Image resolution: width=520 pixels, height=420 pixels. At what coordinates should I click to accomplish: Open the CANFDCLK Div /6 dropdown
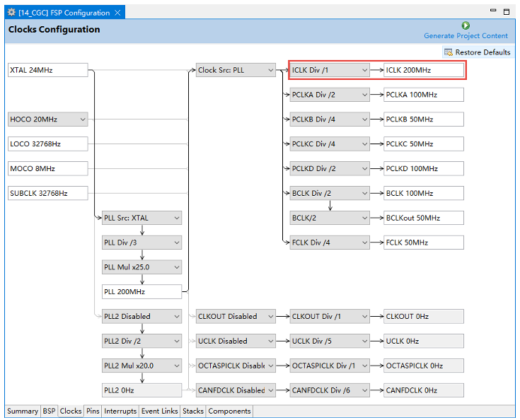[330, 390]
